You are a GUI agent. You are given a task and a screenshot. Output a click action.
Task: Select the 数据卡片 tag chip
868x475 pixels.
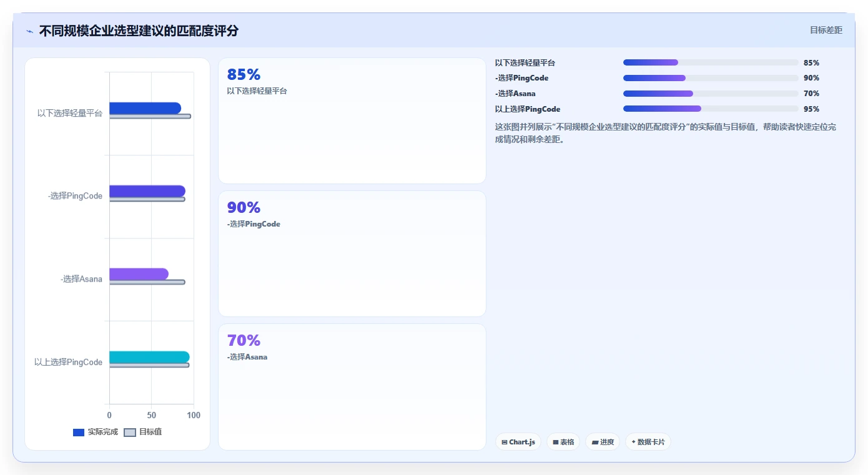648,442
